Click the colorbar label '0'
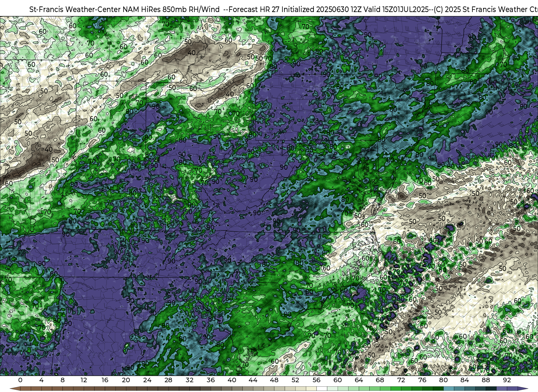538x392 pixels. 20,380
